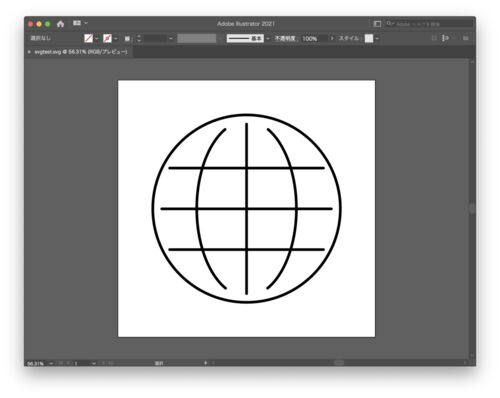
Task: Open the artboard number dropdown
Action: pos(94,363)
